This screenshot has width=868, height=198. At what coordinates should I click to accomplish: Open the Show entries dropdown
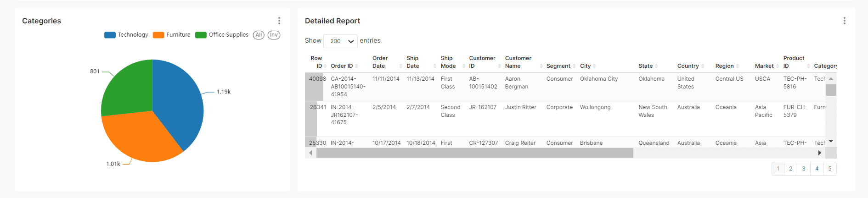click(341, 41)
